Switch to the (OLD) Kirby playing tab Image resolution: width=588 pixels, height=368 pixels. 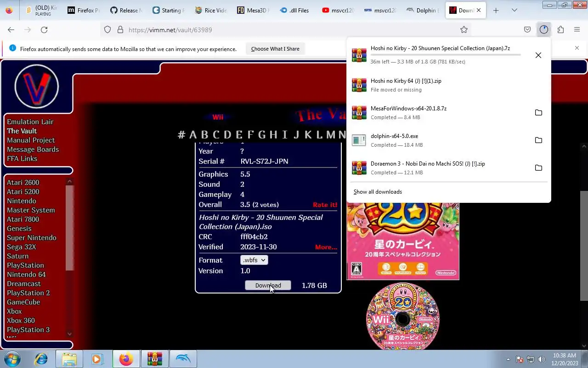tap(42, 10)
